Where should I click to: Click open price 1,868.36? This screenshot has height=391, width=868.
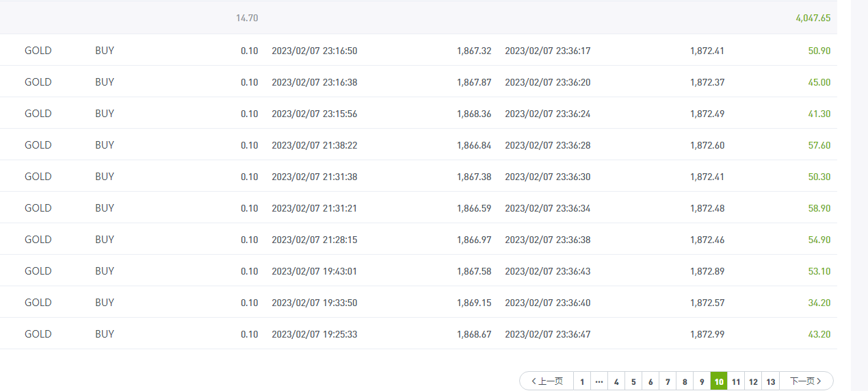click(474, 114)
